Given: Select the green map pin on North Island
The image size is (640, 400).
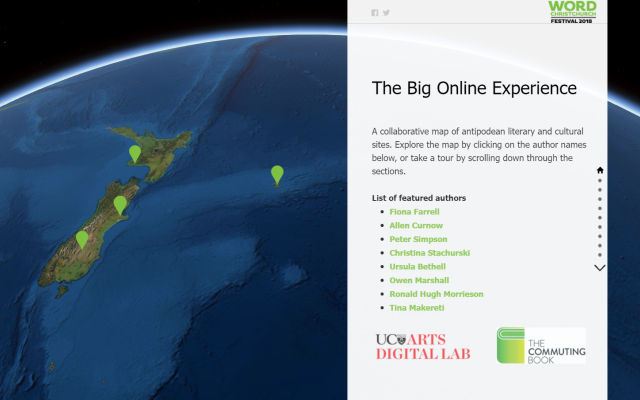Looking at the screenshot, I should (x=135, y=154).
